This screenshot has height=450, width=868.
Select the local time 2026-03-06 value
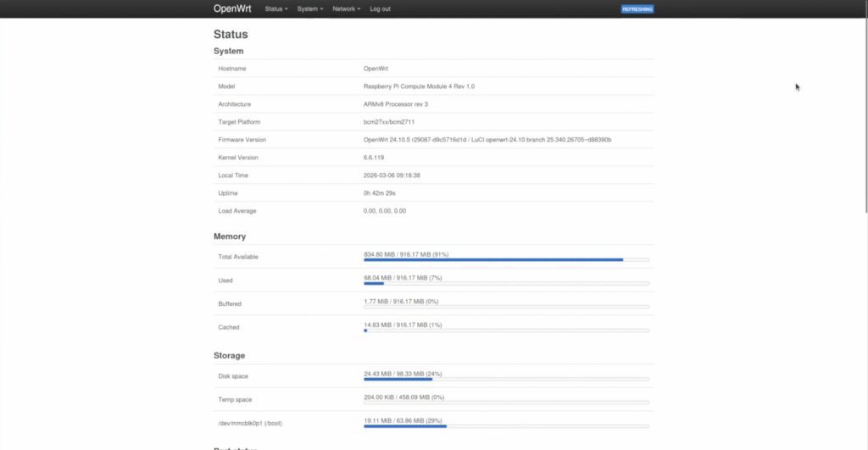pos(392,175)
